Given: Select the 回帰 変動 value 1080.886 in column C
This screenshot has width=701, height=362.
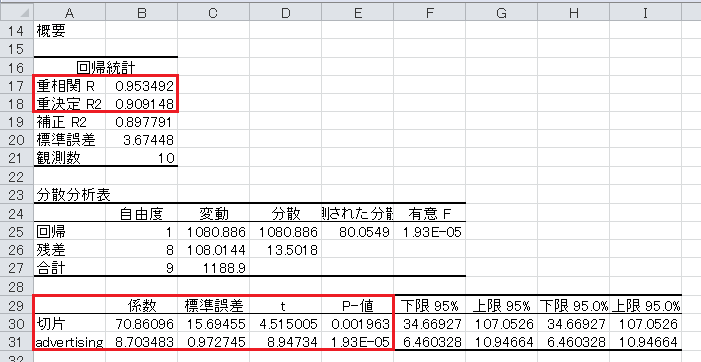Looking at the screenshot, I should click(214, 232).
